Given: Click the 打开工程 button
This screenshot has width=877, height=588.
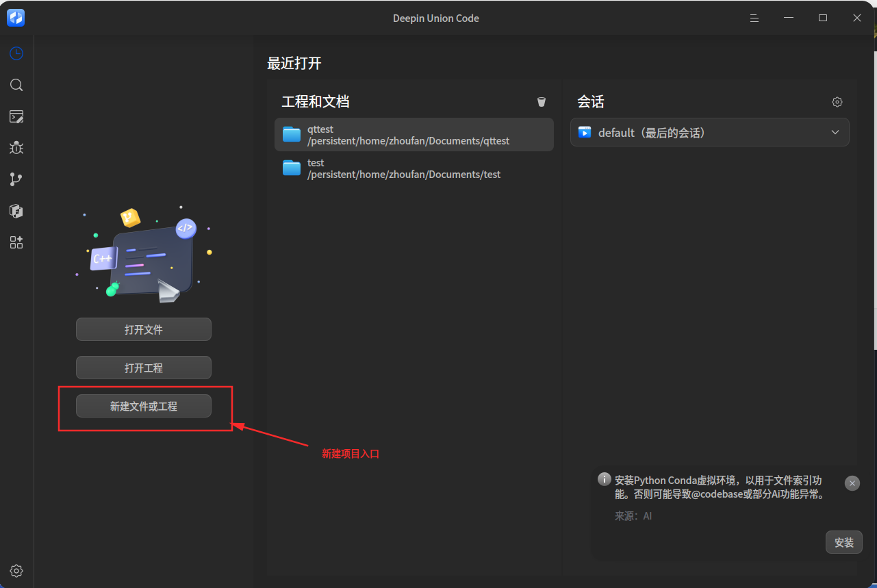Looking at the screenshot, I should pos(144,368).
